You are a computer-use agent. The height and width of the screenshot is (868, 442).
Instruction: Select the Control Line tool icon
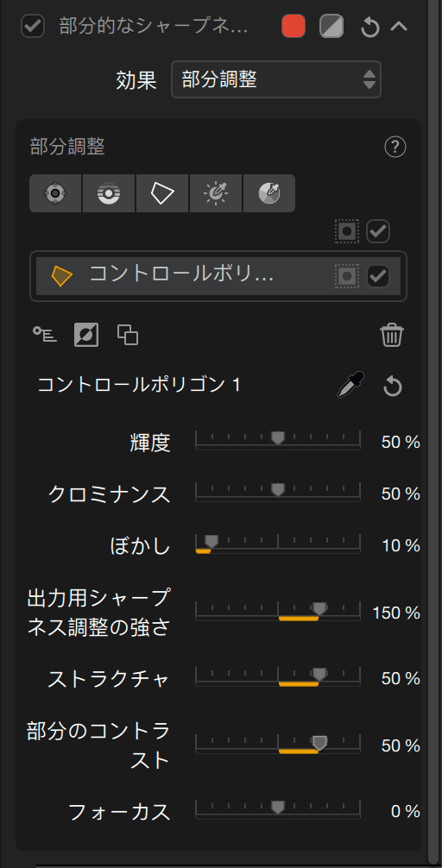pos(109,194)
